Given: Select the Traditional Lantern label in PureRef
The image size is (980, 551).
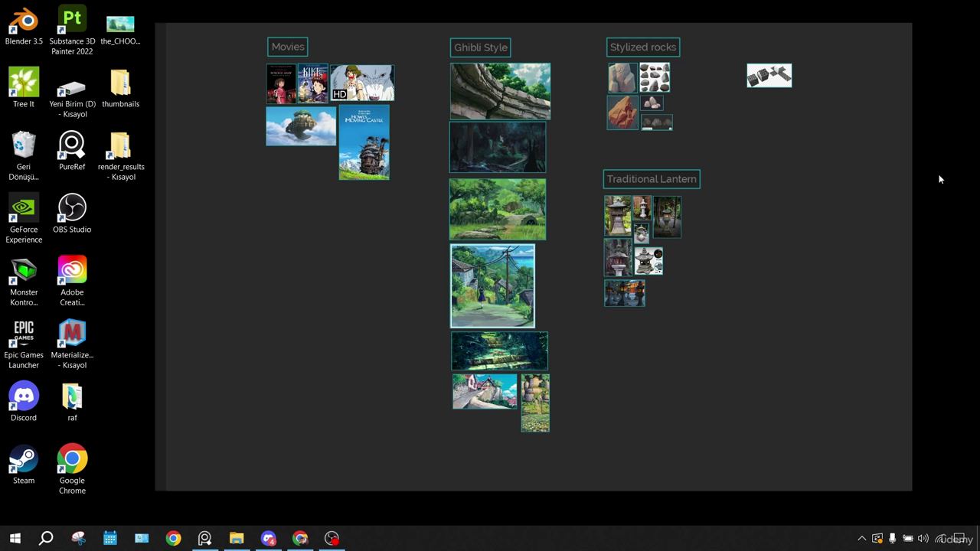Looking at the screenshot, I should pos(652,179).
